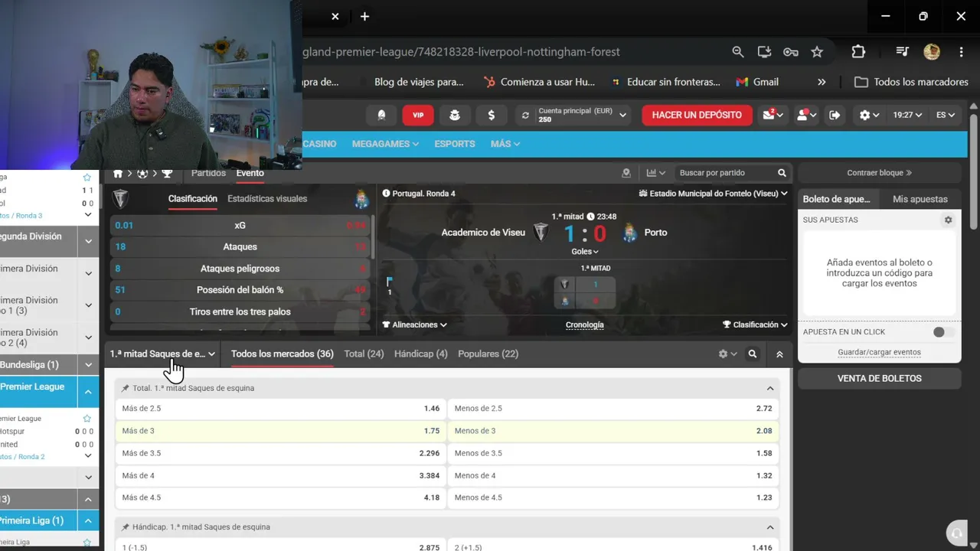Image resolution: width=980 pixels, height=551 pixels.
Task: Click the browser address bar URL
Action: 462,52
